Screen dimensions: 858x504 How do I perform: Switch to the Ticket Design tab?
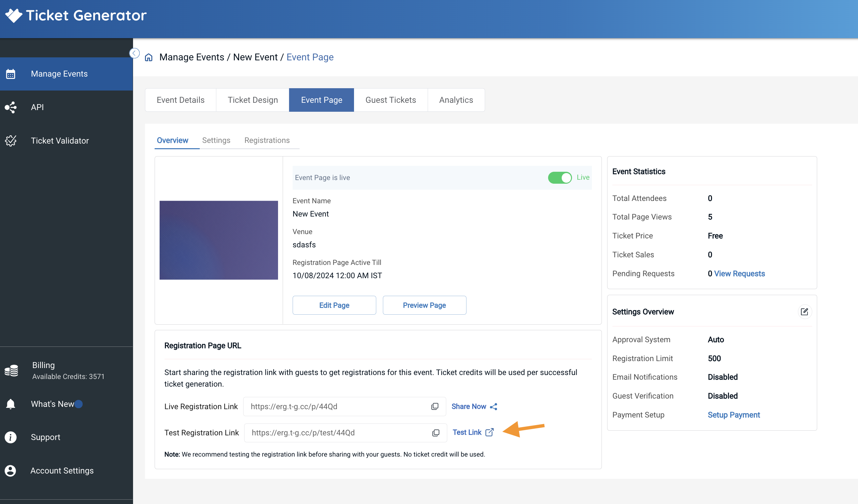tap(252, 100)
